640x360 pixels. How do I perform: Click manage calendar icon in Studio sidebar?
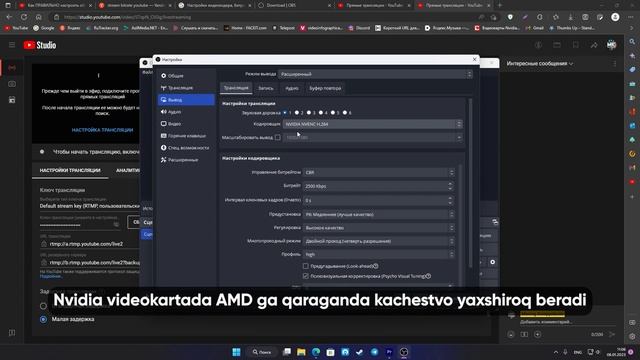[x=12, y=100]
